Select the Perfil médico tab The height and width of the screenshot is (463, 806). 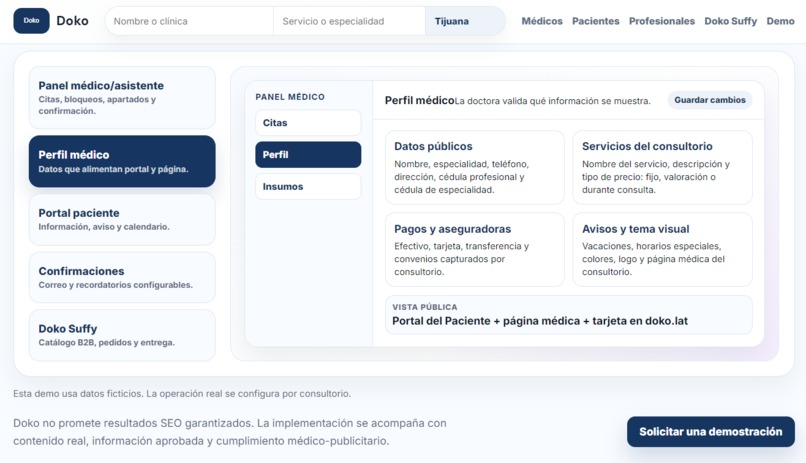tap(122, 161)
